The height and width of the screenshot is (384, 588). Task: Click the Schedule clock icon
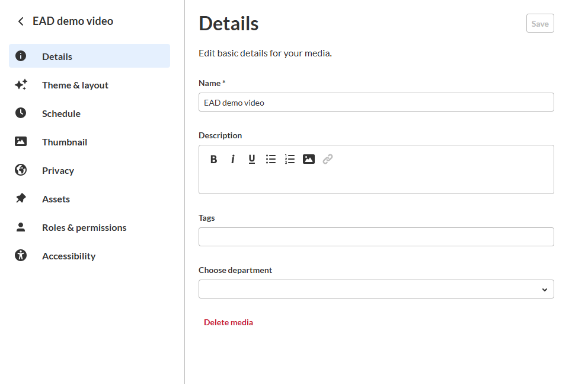click(x=21, y=113)
